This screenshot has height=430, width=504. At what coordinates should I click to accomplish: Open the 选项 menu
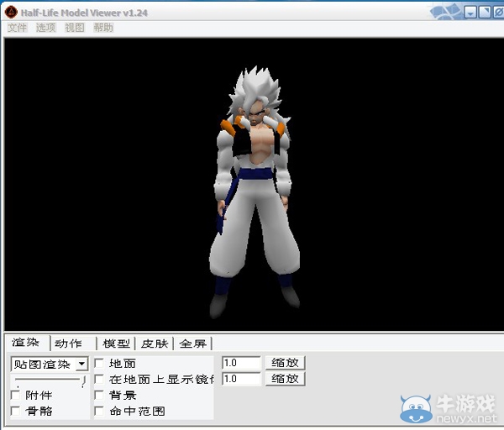tap(45, 28)
